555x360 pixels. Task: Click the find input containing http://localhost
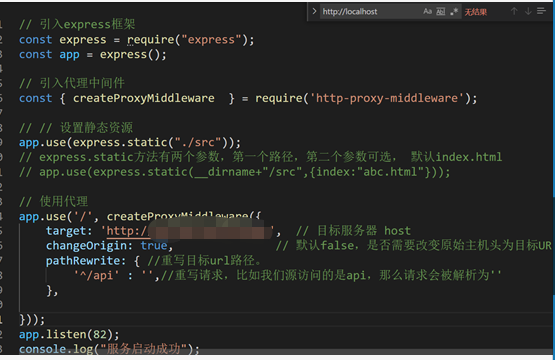tap(370, 12)
